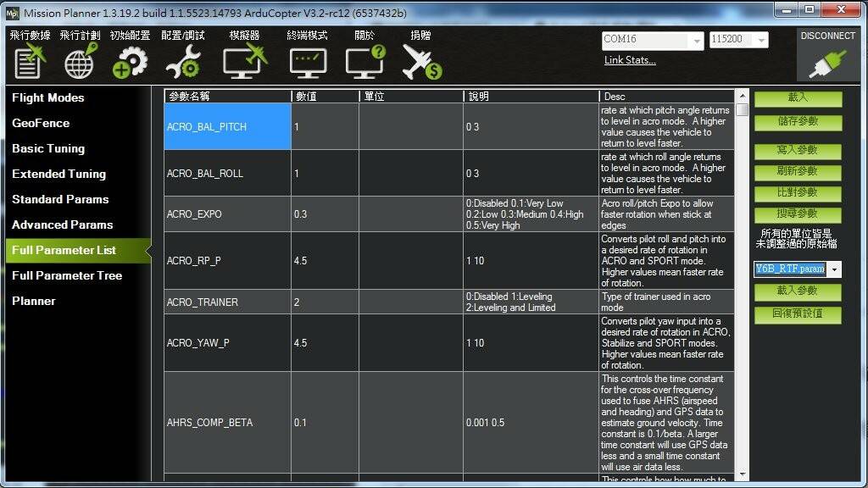Sort by the 參數名稱 column header
This screenshot has height=488, width=868.
point(227,97)
